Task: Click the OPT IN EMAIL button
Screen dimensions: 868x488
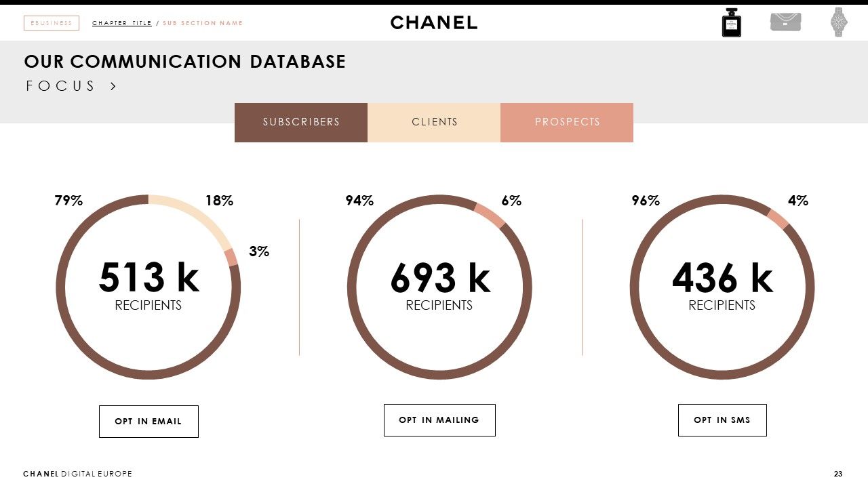Action: (x=149, y=422)
